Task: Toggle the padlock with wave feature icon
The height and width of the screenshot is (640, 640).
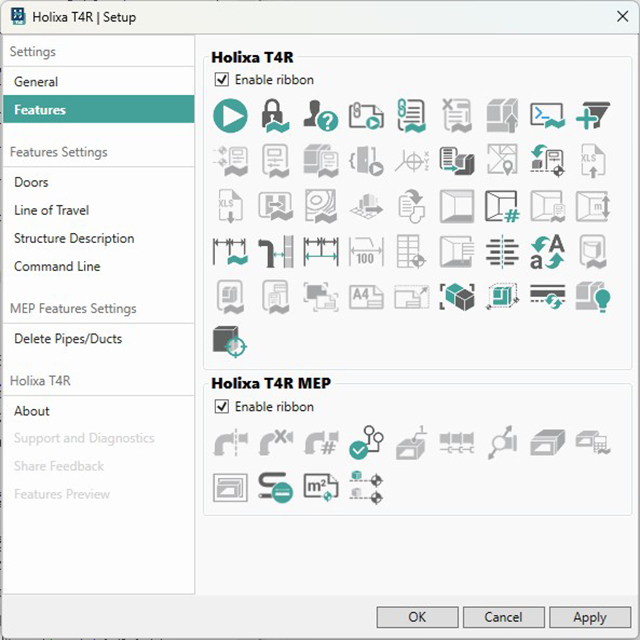Action: click(x=275, y=116)
